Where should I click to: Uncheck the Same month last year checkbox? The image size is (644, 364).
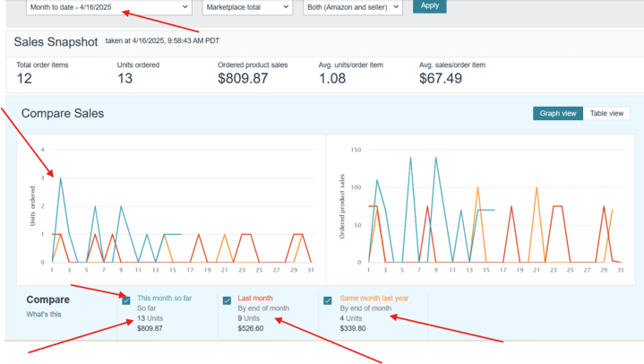[327, 300]
